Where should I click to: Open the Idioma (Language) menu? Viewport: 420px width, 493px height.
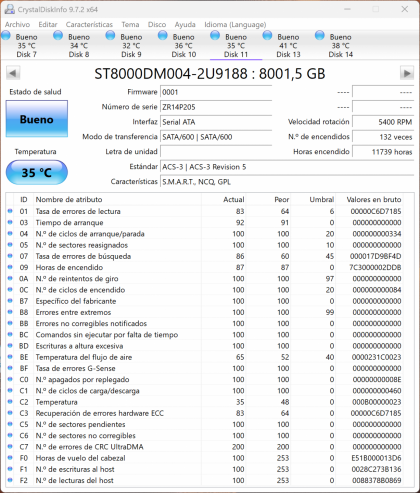click(x=235, y=24)
